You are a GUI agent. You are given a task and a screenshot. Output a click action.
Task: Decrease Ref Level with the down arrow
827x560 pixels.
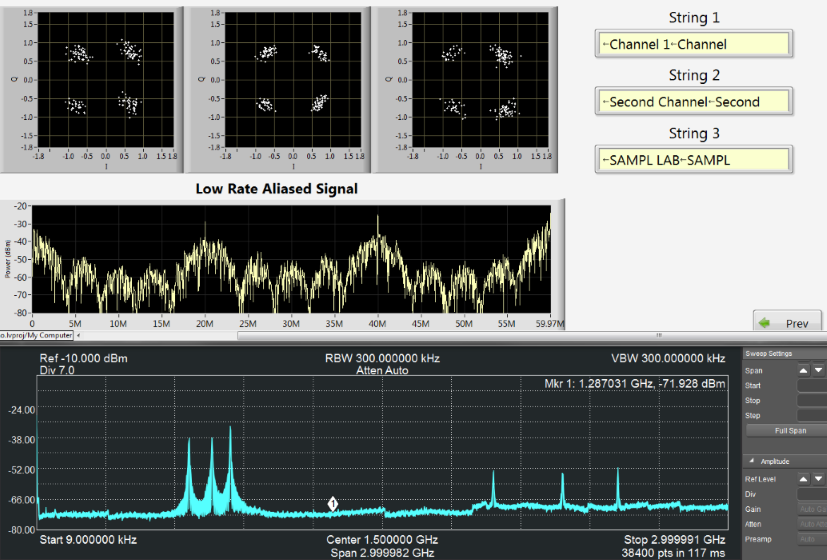(x=820, y=478)
